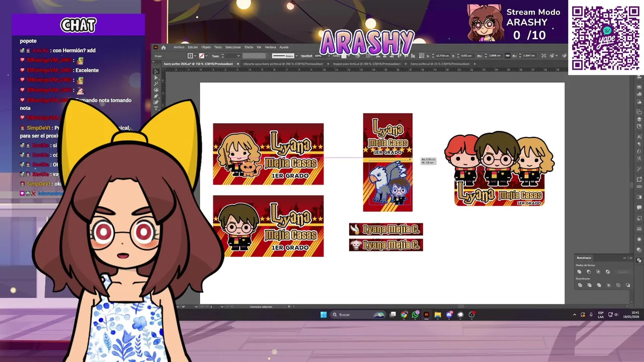
Task: Open the Windows Start button
Action: (x=324, y=315)
